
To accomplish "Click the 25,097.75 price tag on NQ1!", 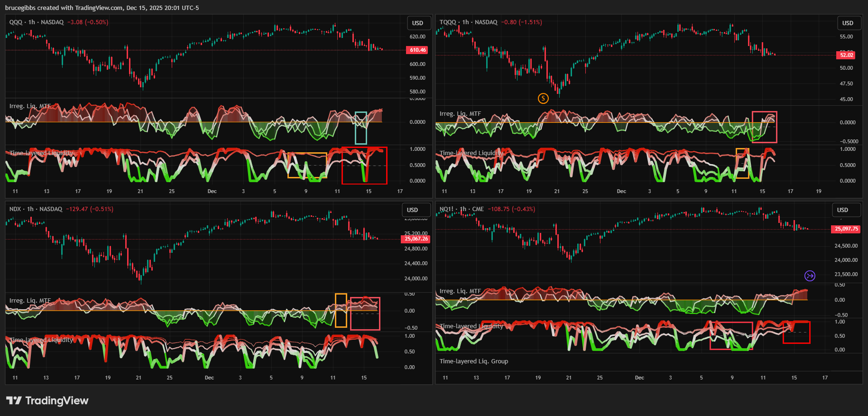I will [x=846, y=229].
